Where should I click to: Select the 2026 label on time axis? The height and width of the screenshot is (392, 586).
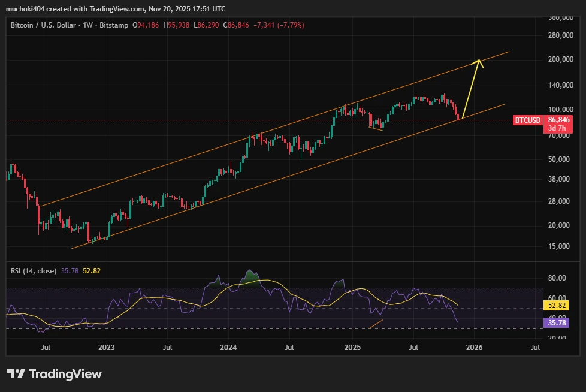click(474, 347)
